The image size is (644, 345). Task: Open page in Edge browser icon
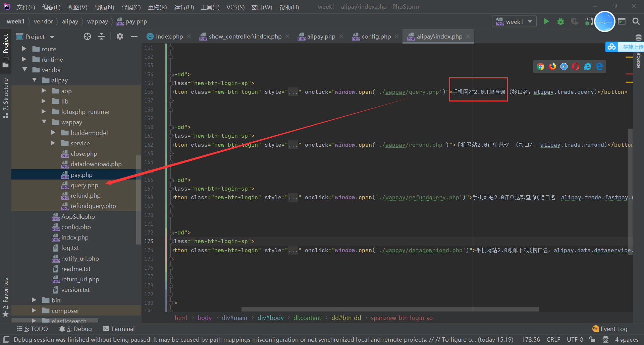(599, 66)
